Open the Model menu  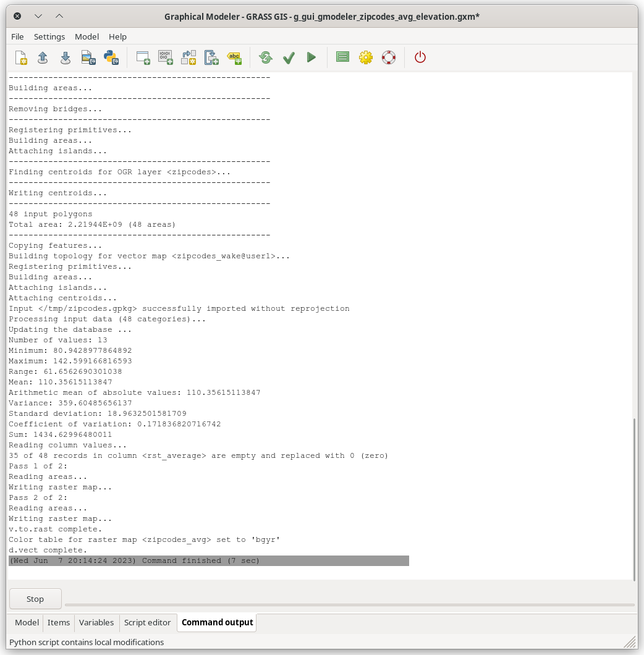[87, 36]
